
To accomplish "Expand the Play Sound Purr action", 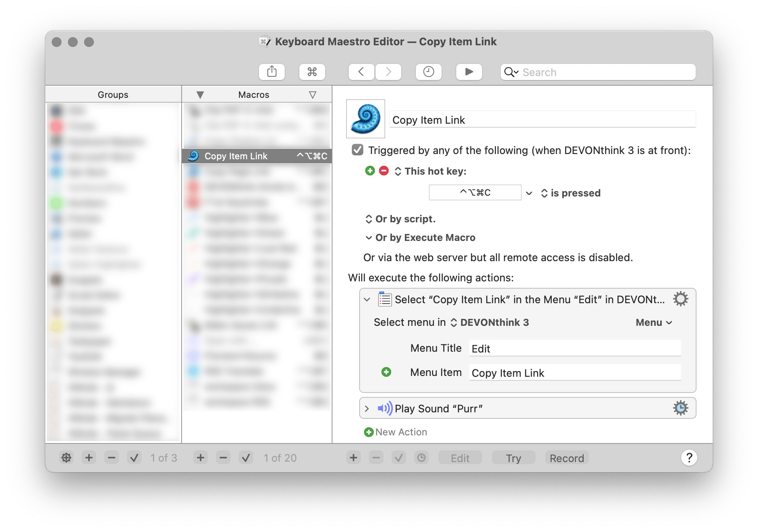I will click(367, 409).
